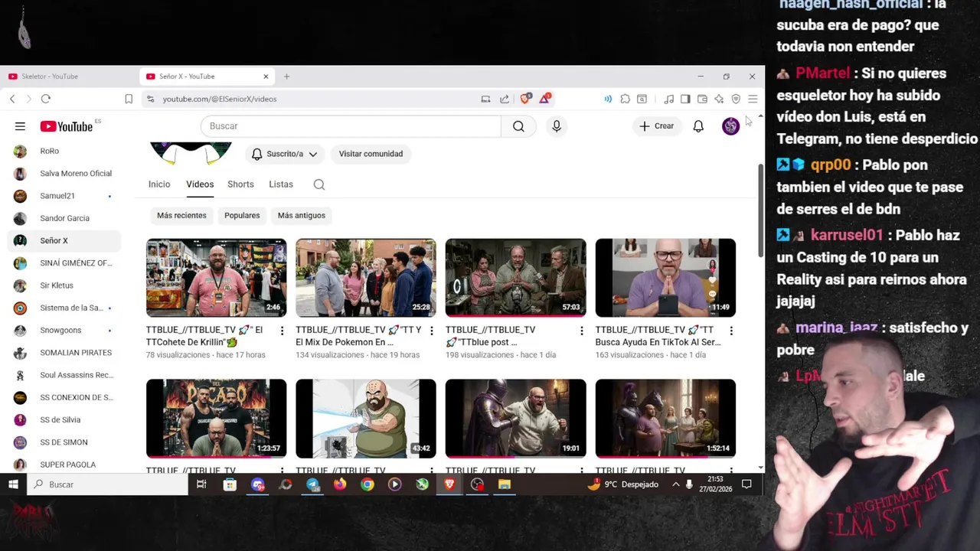
Task: Open the channel Inicio tab
Action: [x=159, y=184]
